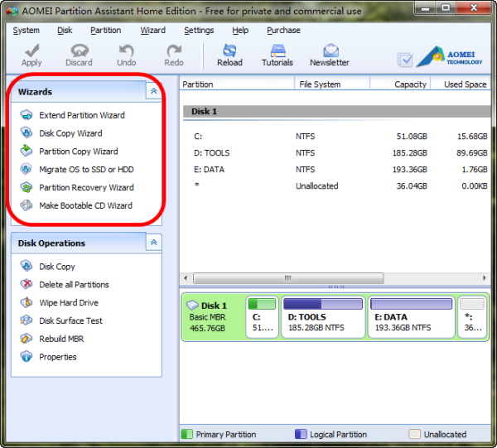Click the Disk 1 drive icon in disk map

[192, 305]
